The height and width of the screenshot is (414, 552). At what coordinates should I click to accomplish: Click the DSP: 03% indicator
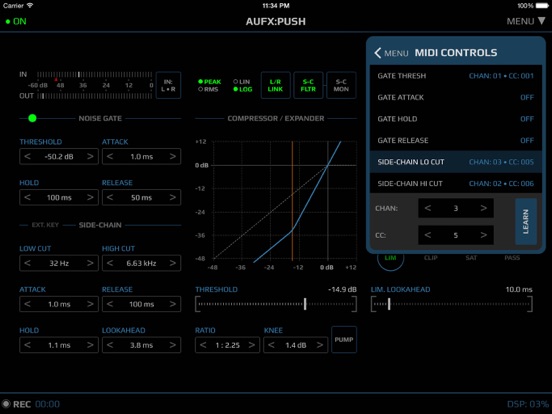pos(527,404)
